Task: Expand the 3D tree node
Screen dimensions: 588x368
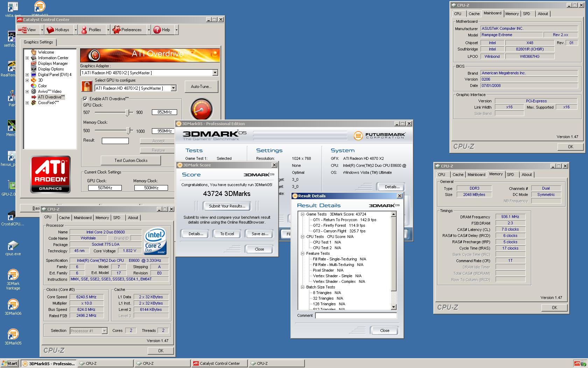Action: (x=27, y=80)
